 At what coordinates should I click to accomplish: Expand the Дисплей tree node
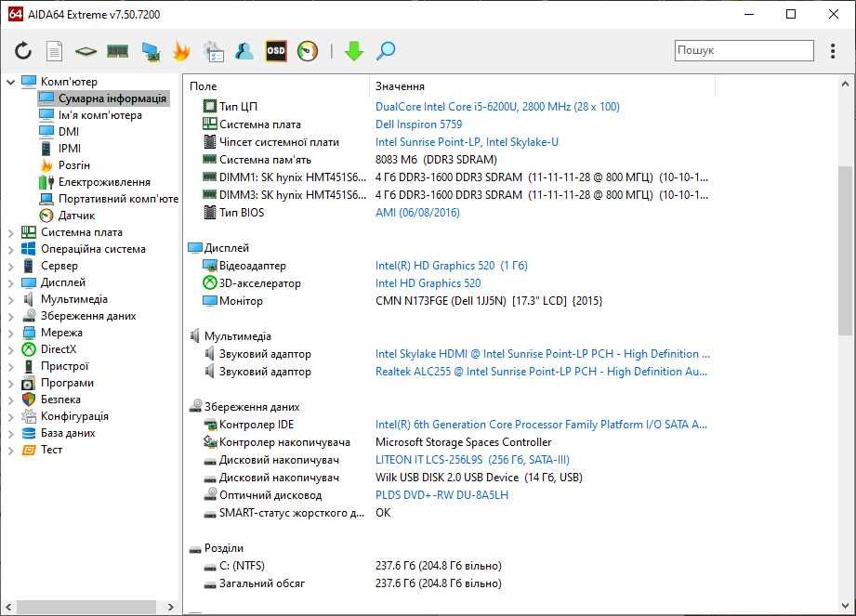pyautogui.click(x=10, y=283)
